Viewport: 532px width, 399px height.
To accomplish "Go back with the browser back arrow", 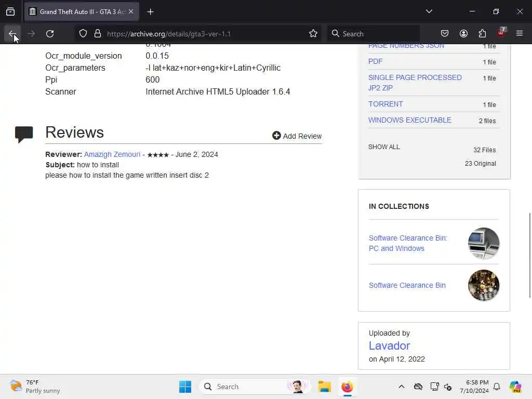I will 12,34.
